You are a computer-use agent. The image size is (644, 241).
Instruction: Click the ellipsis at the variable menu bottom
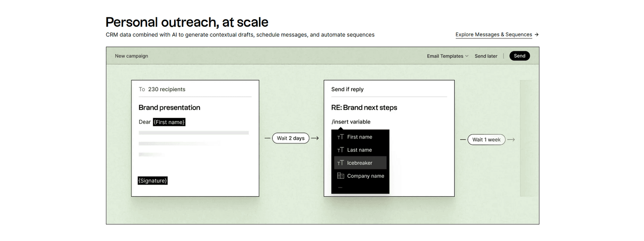tap(340, 188)
